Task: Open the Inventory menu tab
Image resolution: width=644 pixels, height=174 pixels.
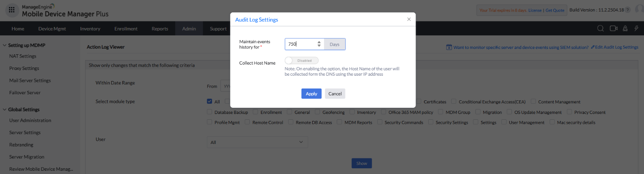Action: pyautogui.click(x=90, y=29)
